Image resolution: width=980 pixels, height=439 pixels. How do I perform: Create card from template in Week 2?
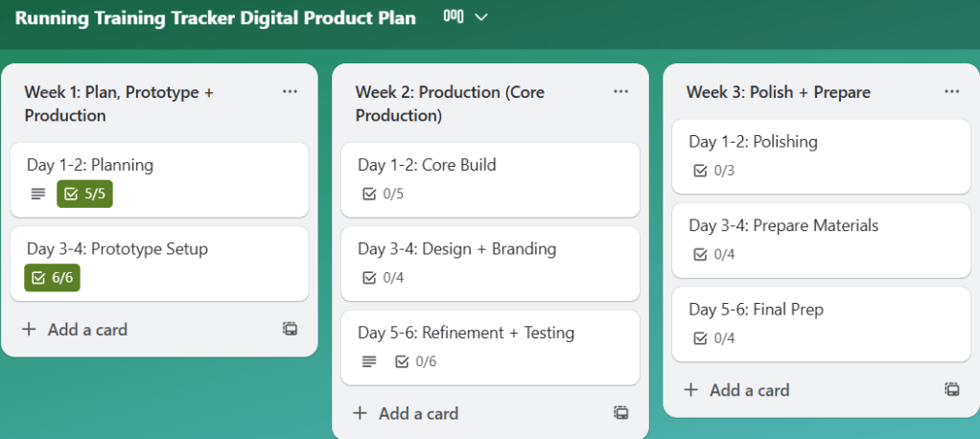point(620,413)
